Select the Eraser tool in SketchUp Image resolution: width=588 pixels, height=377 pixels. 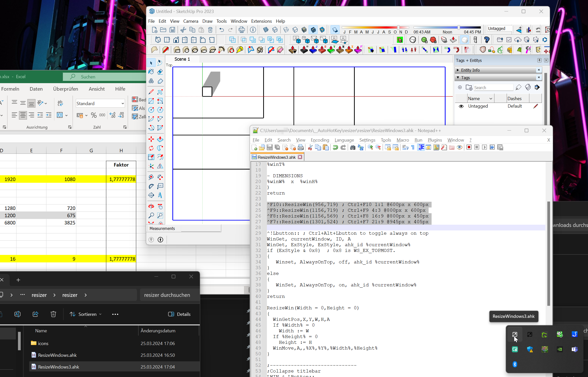pos(160,72)
